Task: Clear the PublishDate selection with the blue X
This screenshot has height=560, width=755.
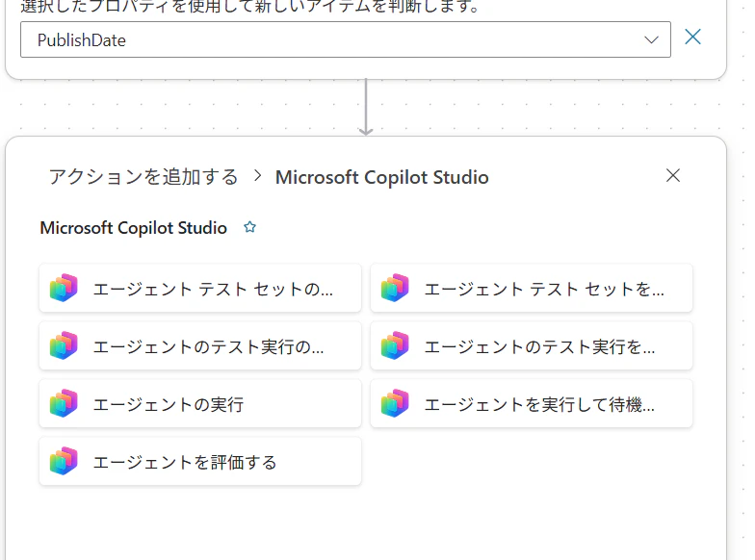Action: coord(692,37)
